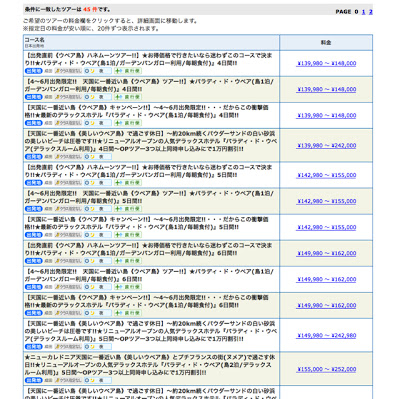The image size is (400, 399).
Task: Open price link ¥139,980〜¥242,000
Action: coord(326,146)
